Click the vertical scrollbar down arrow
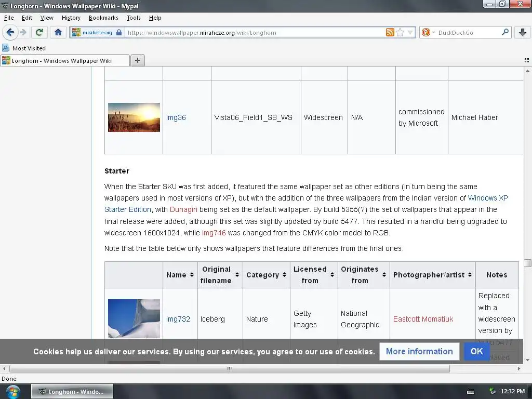Viewport: 532px width, 399px height. click(x=528, y=360)
